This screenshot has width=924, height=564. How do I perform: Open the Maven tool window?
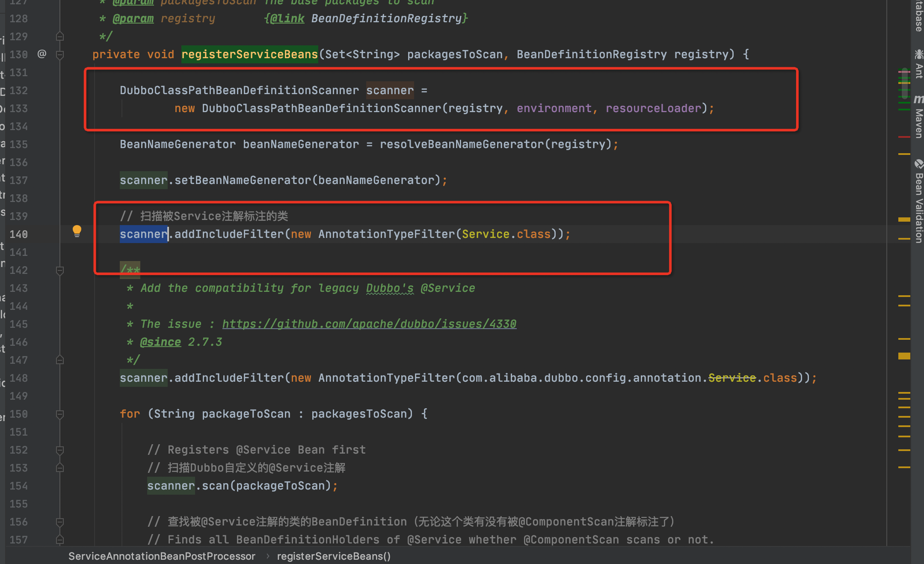tap(918, 116)
